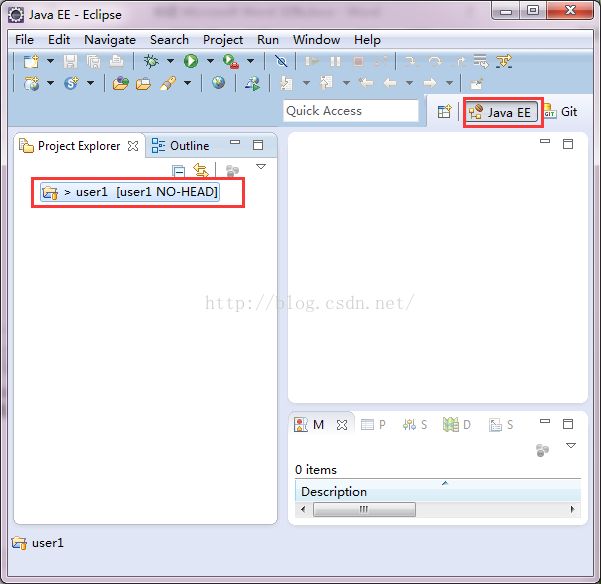
Task: Click the Run External Tools icon
Action: pyautogui.click(x=231, y=61)
